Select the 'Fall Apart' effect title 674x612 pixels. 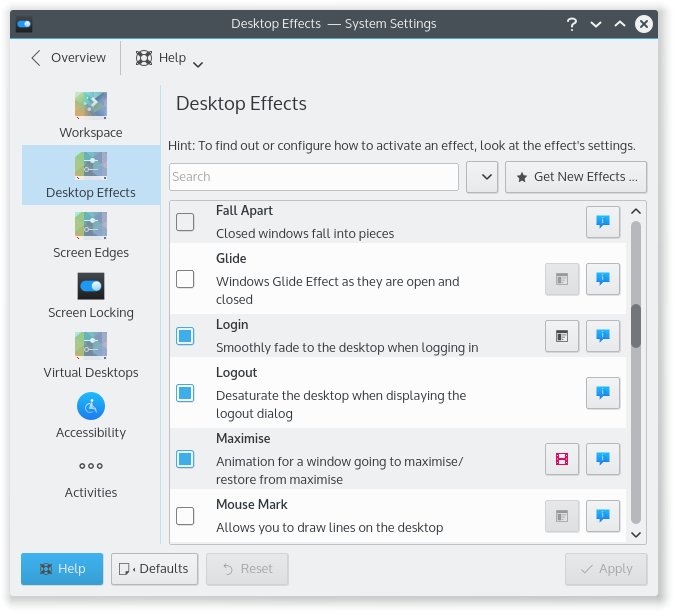(x=244, y=211)
